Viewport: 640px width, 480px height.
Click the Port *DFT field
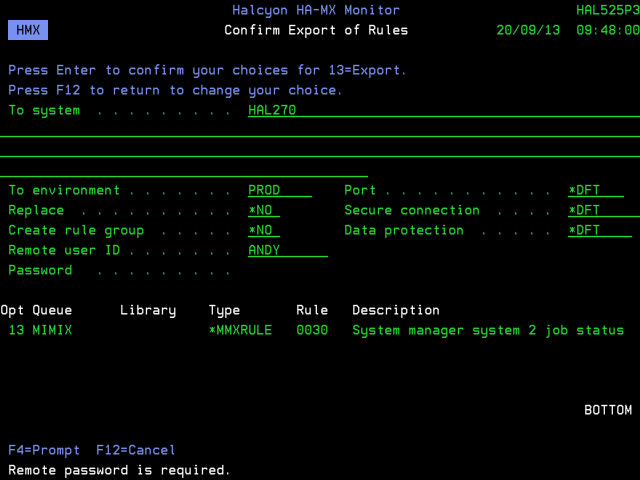click(596, 190)
